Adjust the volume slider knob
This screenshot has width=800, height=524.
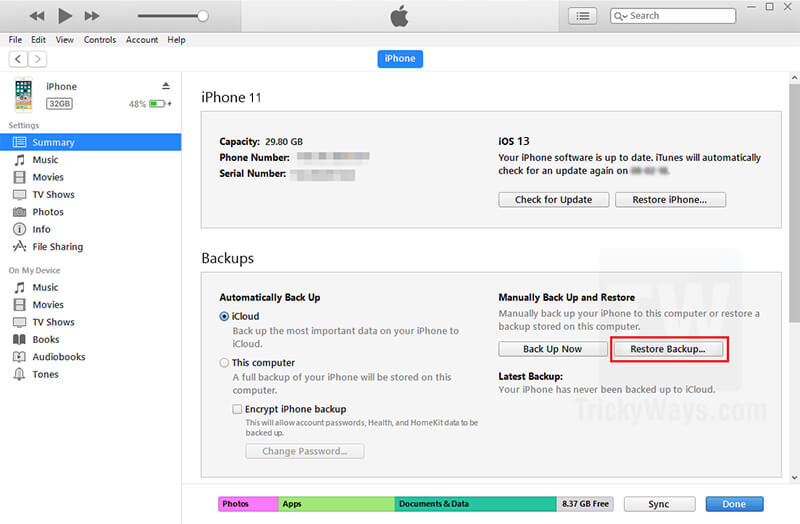click(203, 16)
